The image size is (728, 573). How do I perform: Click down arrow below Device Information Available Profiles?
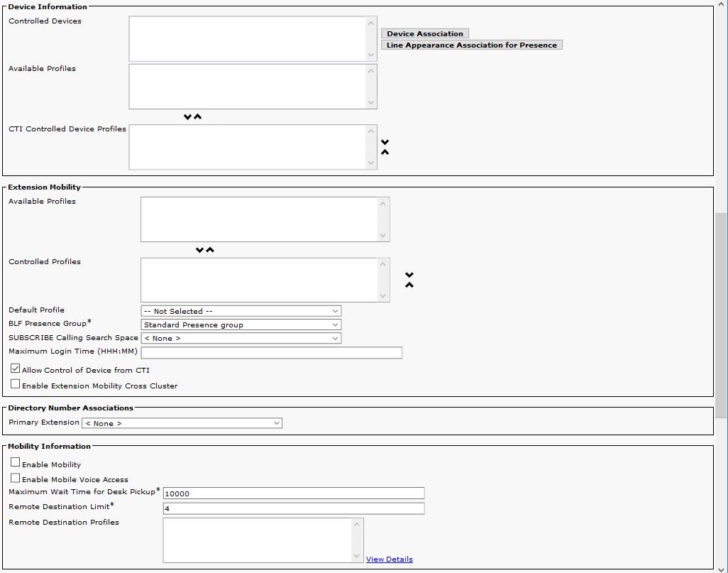[187, 117]
